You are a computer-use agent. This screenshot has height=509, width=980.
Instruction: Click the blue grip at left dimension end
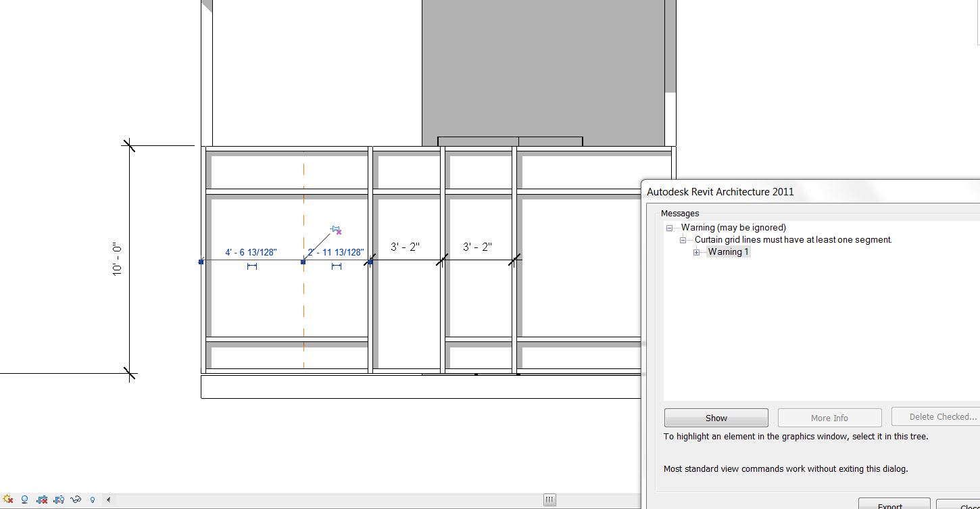tap(201, 262)
